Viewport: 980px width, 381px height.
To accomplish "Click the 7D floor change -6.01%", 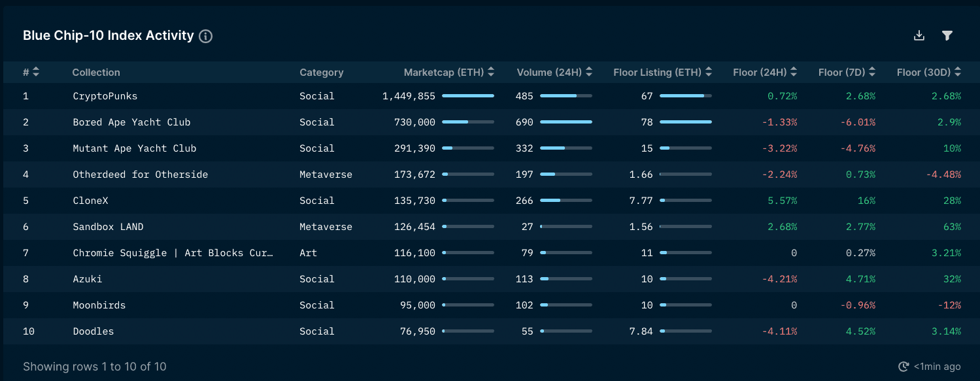I will click(858, 122).
